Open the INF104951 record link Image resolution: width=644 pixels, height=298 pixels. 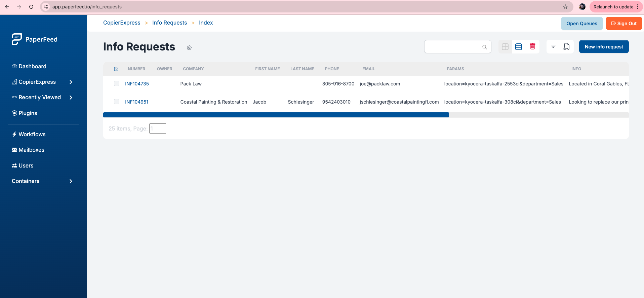click(x=136, y=102)
